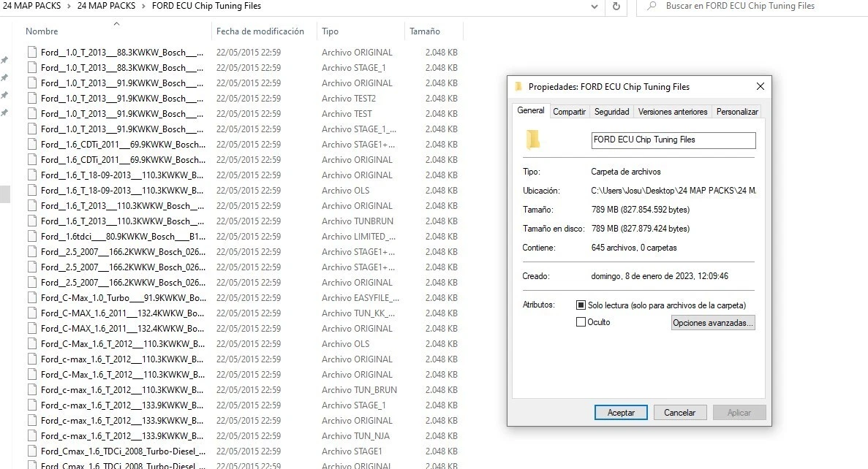This screenshot has width=868, height=469.
Task: Click type 'Archivo TUN_NJA'
Action: tap(355, 436)
